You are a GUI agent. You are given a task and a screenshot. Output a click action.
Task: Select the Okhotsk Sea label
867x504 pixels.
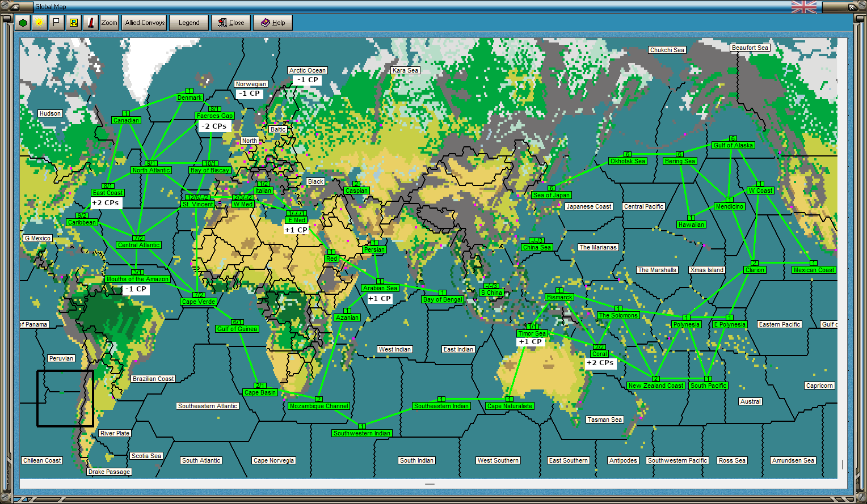point(628,161)
